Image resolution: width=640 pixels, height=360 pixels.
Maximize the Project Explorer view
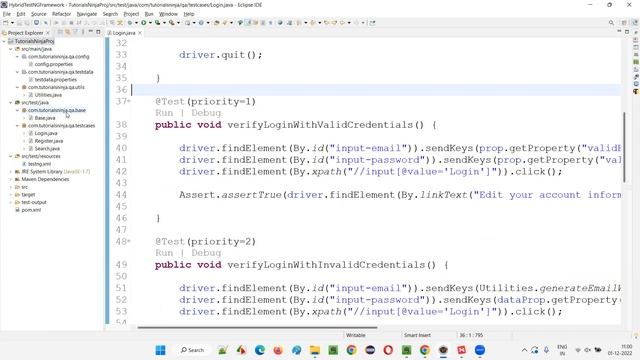[x=98, y=32]
